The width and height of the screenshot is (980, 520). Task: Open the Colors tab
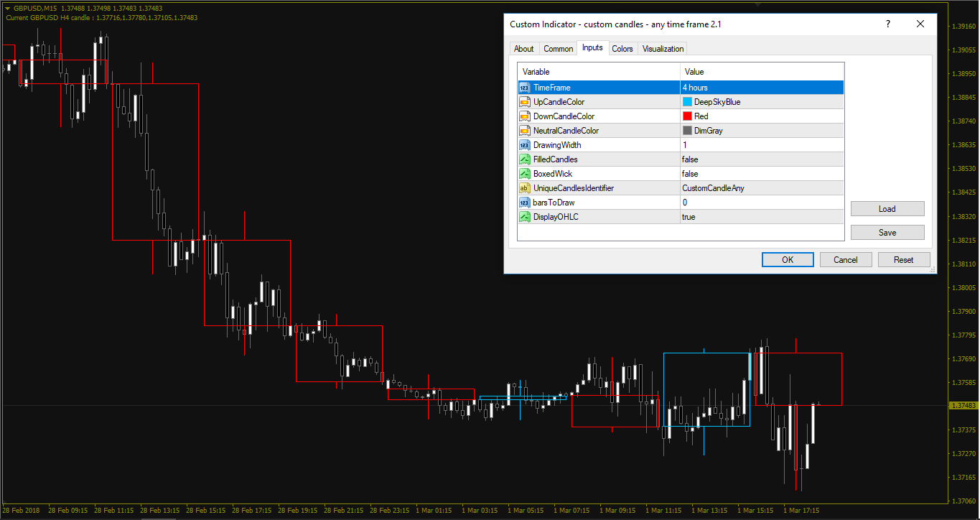622,49
